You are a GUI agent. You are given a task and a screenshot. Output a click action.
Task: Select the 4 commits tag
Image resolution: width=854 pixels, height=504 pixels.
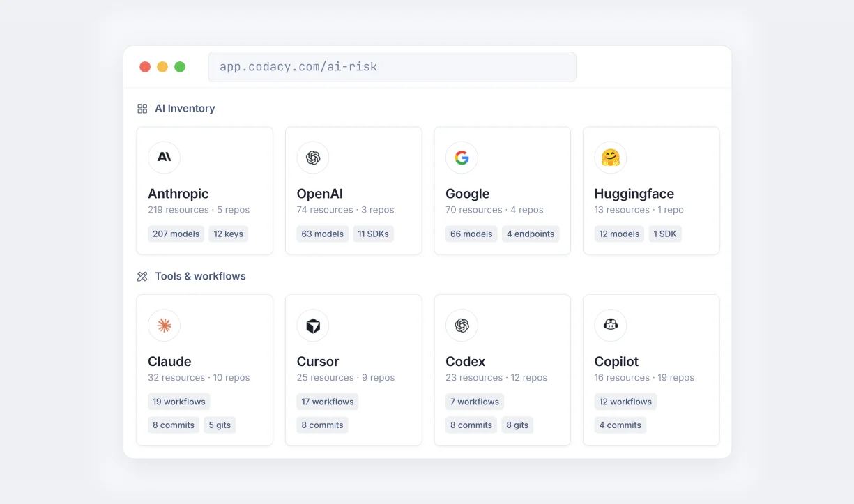coord(620,425)
